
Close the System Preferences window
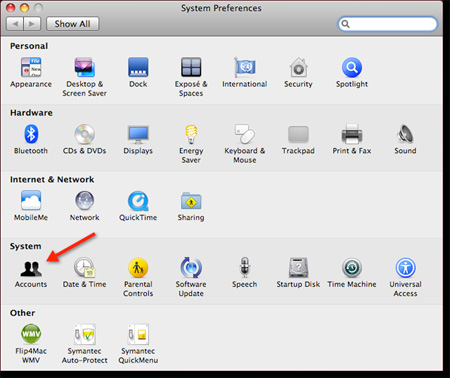coord(10,8)
